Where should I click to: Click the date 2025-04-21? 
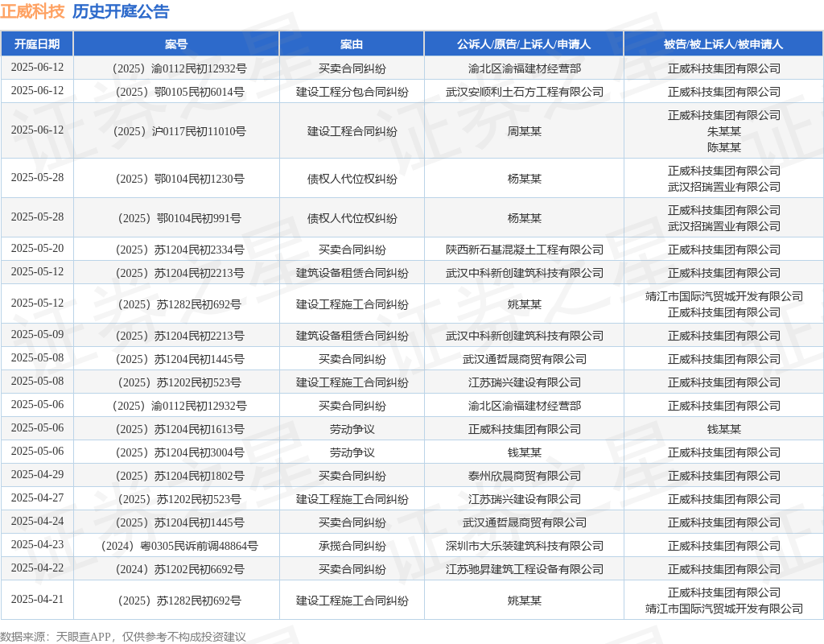[x=37, y=599]
